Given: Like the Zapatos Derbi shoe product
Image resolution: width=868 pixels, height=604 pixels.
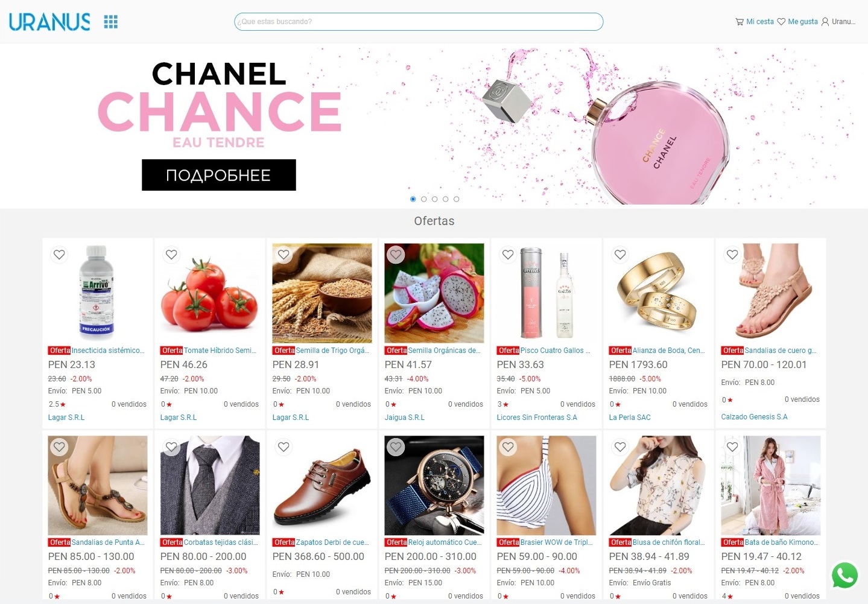Looking at the screenshot, I should coord(284,447).
